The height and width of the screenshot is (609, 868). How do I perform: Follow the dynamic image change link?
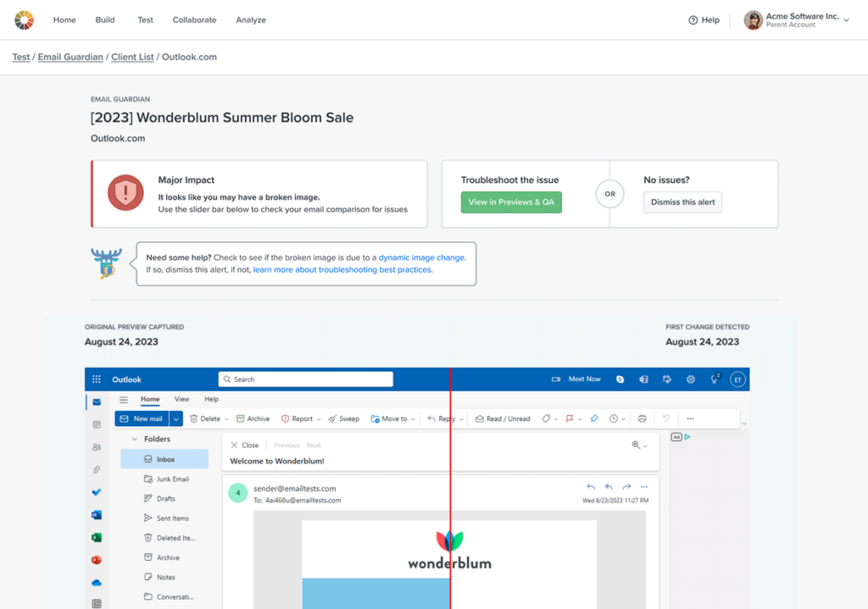(x=421, y=257)
